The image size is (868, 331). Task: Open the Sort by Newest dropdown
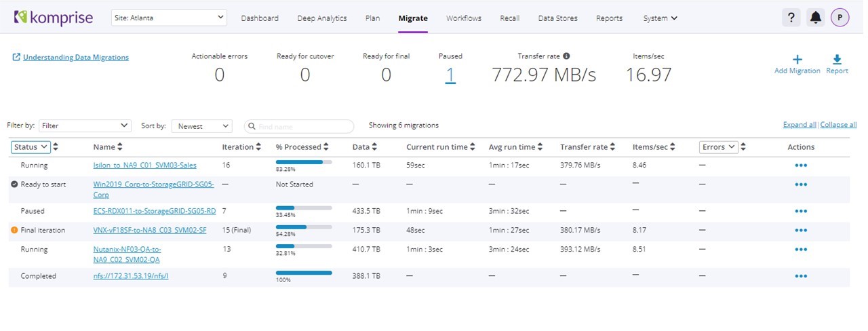202,126
